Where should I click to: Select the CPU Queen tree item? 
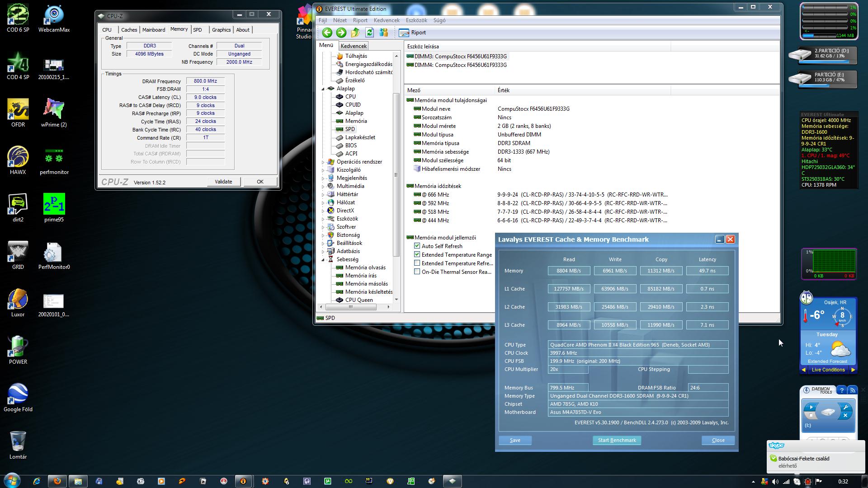tap(355, 300)
